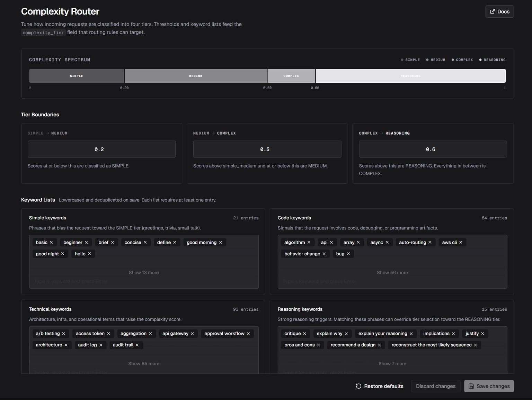The image size is (532, 400).
Task: Select the MEDIUM segment of spectrum bar
Action: point(196,76)
